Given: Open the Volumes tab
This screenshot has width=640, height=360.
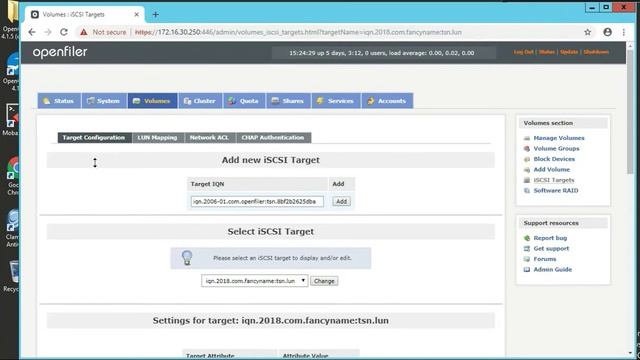Looking at the screenshot, I should tap(152, 101).
